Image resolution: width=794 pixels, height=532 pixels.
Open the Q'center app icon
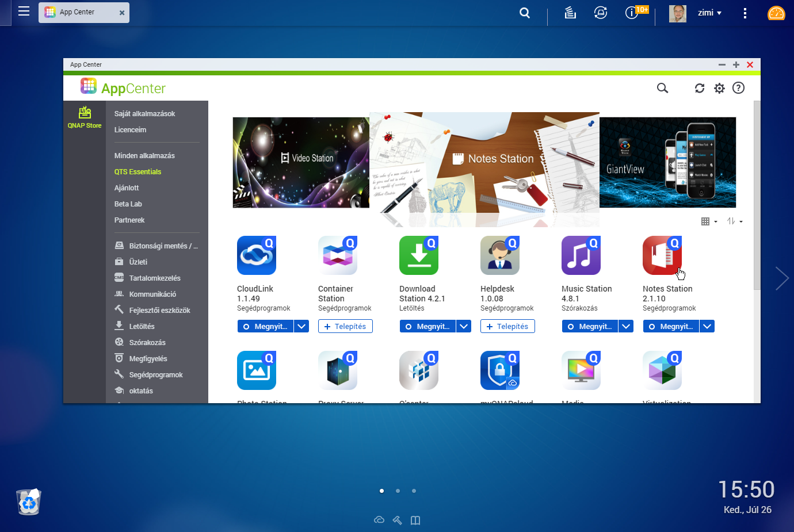[x=419, y=370]
